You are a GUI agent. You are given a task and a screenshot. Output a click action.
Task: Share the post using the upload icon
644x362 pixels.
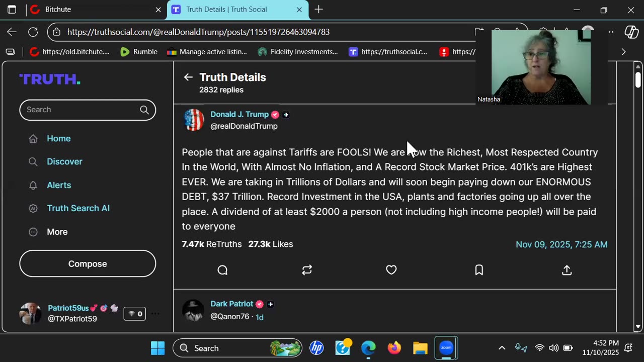pos(567,270)
